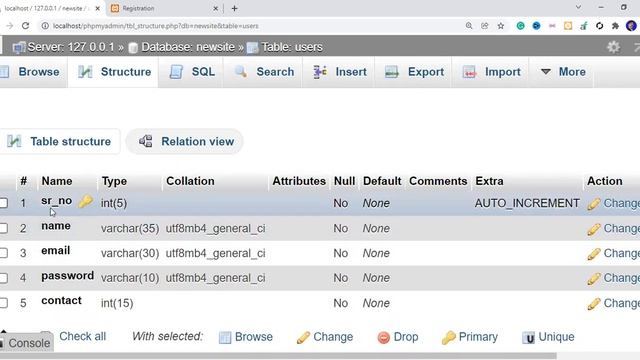Click the browser forward arrow
The height and width of the screenshot is (360, 640).
click(x=10, y=26)
